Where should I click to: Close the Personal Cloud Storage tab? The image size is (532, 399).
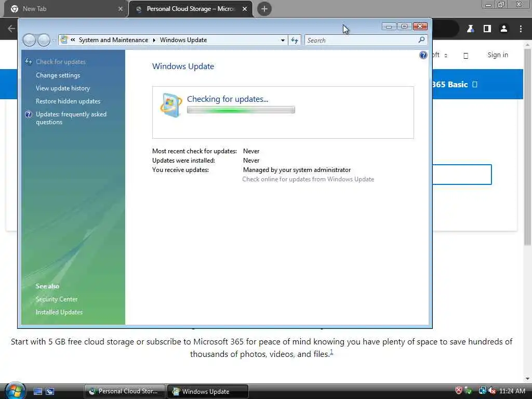click(245, 9)
